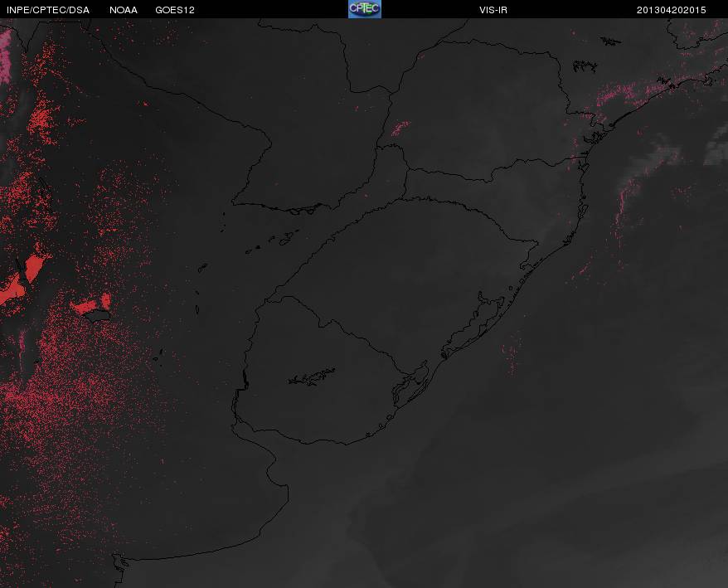The width and height of the screenshot is (728, 588).
Task: Click the GOES12 satellite label
Action: [x=175, y=10]
